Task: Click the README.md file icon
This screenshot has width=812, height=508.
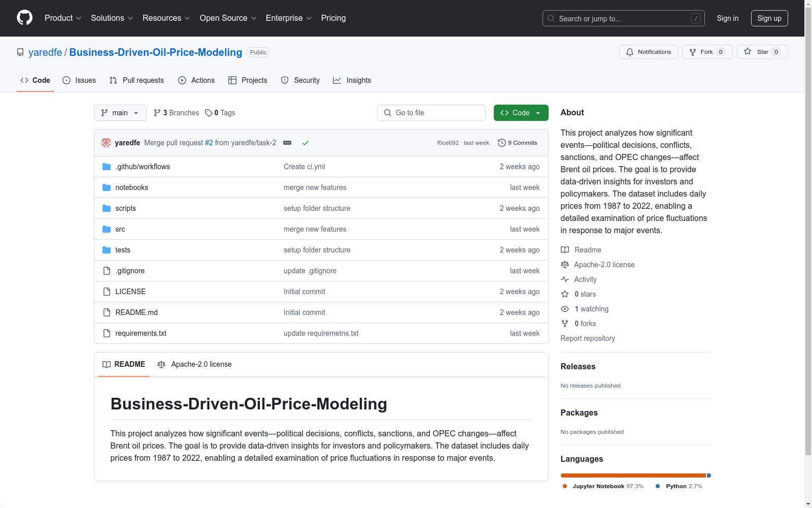Action: [107, 312]
